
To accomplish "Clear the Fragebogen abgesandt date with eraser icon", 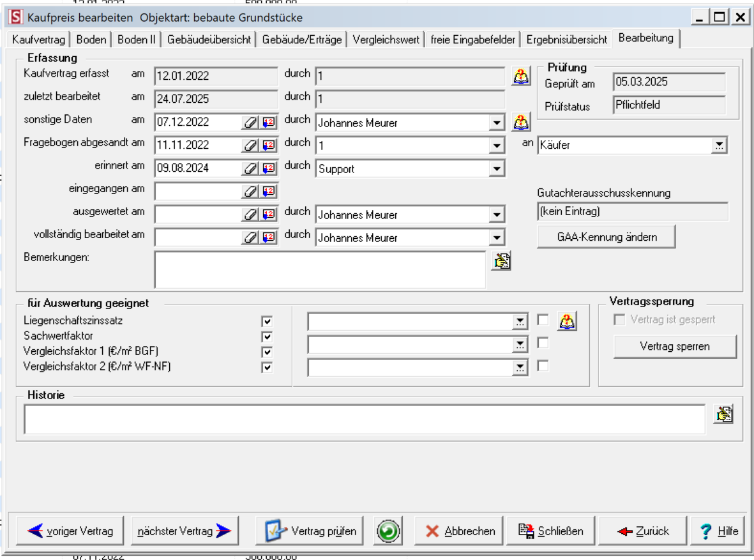I will click(250, 146).
